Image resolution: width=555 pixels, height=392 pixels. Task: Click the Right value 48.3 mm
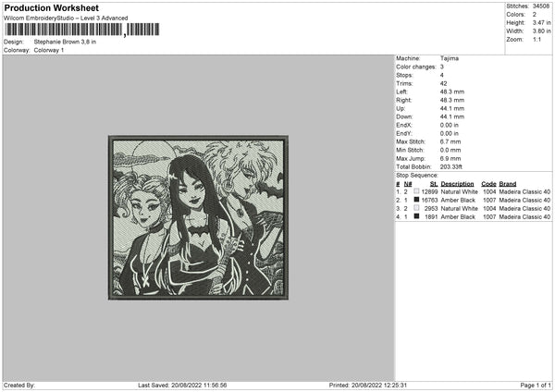pyautogui.click(x=452, y=101)
